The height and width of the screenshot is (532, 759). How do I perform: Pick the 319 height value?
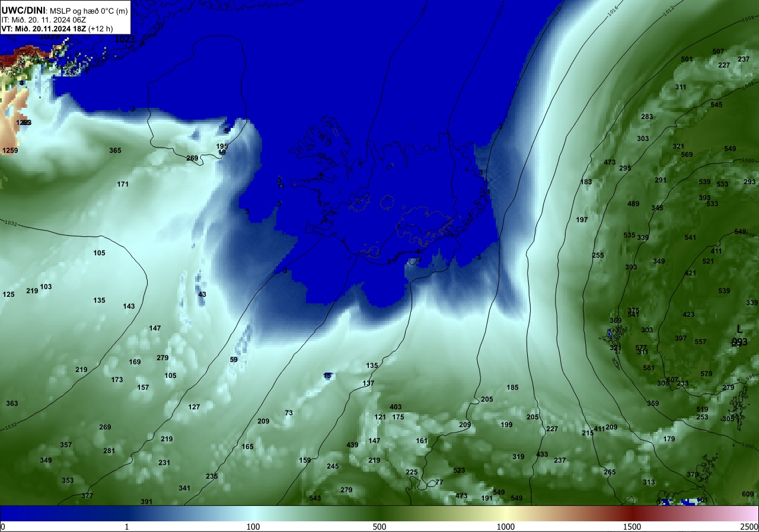click(x=518, y=457)
